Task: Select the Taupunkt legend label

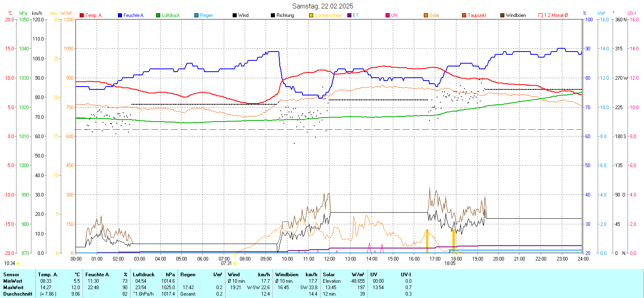Action: [x=477, y=15]
